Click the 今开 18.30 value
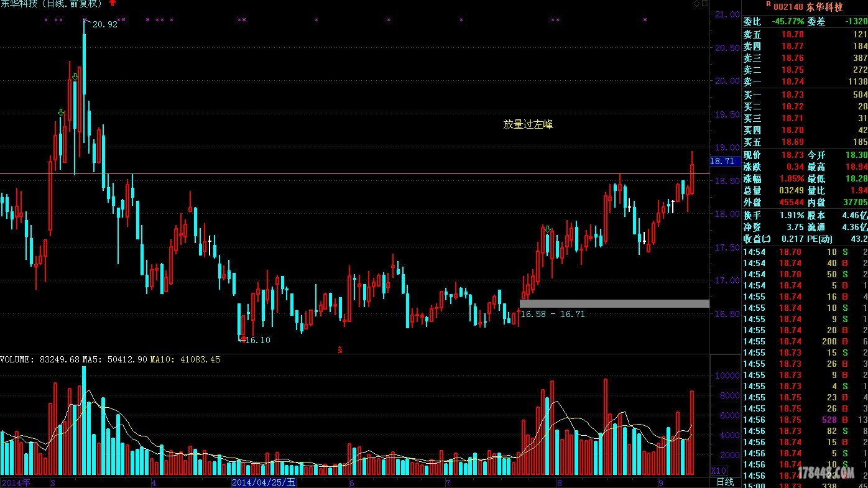 (x=856, y=155)
